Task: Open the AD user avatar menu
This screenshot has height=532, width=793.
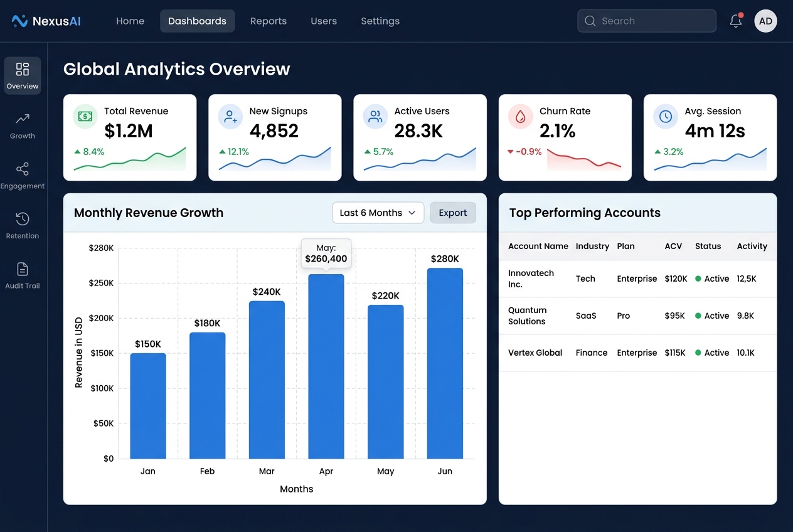Action: [x=765, y=21]
